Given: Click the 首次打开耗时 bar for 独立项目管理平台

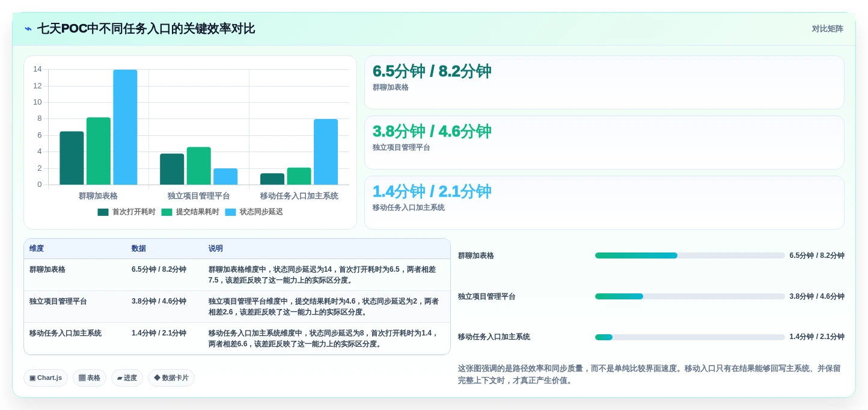Looking at the screenshot, I should 172,169.
